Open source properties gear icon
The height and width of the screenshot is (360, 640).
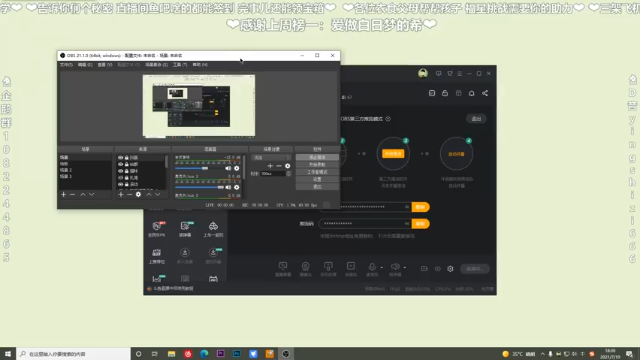click(138, 195)
